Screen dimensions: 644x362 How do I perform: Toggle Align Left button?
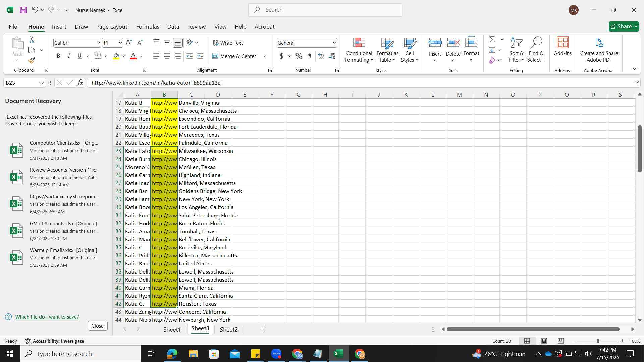156,56
